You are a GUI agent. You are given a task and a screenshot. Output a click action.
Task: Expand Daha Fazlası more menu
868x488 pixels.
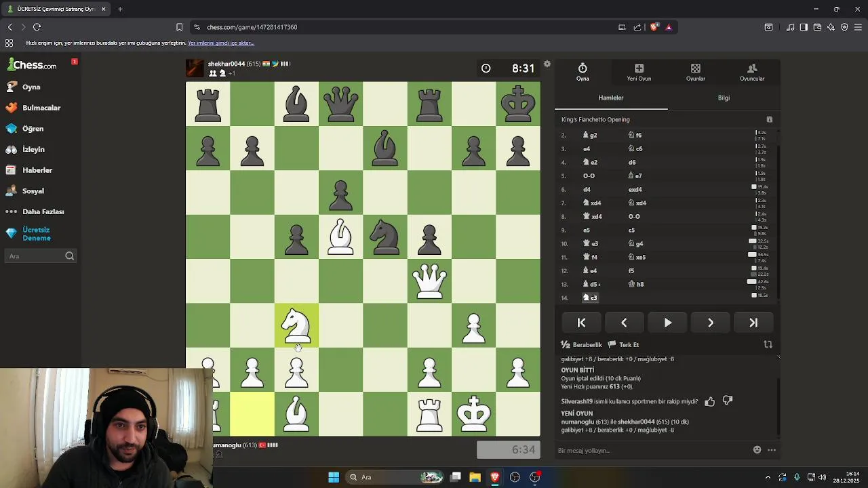35,211
